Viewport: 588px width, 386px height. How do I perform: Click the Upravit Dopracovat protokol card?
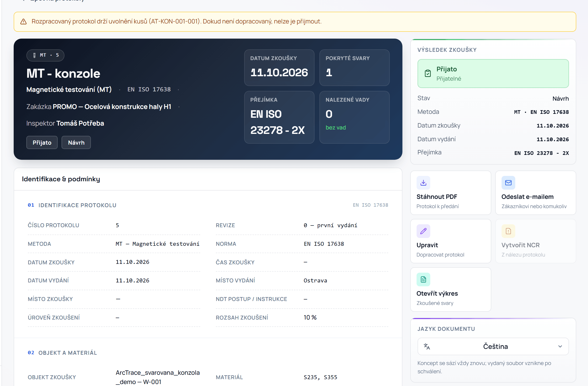(450, 241)
